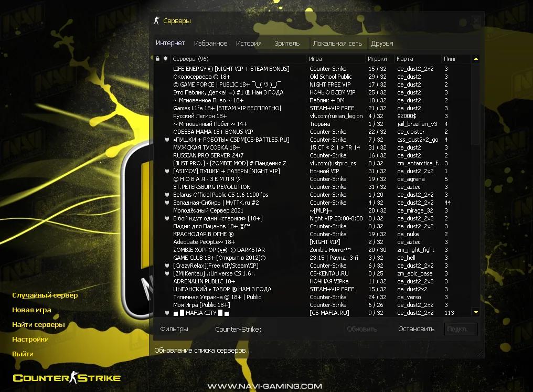Screen dimensions: 533x392
Task: Click shield icon beside [ZM|Kentau] server
Action: (x=167, y=274)
